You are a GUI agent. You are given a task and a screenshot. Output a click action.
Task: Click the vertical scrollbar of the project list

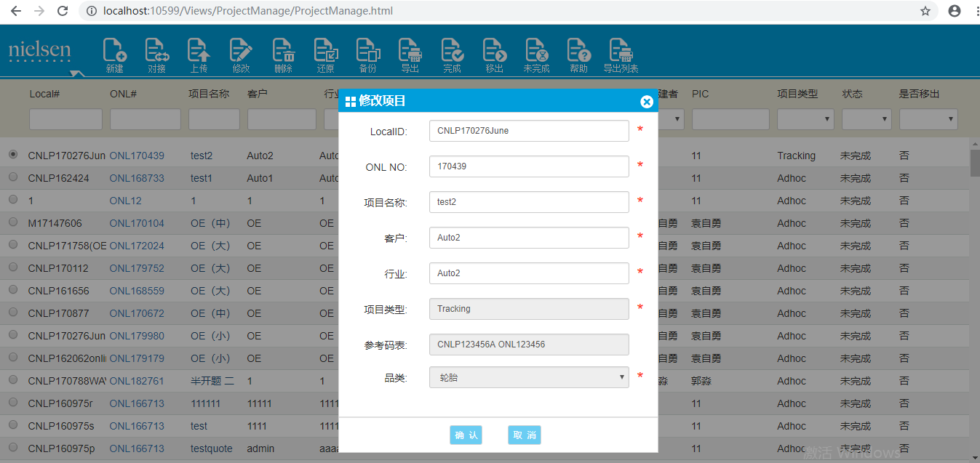click(x=974, y=291)
